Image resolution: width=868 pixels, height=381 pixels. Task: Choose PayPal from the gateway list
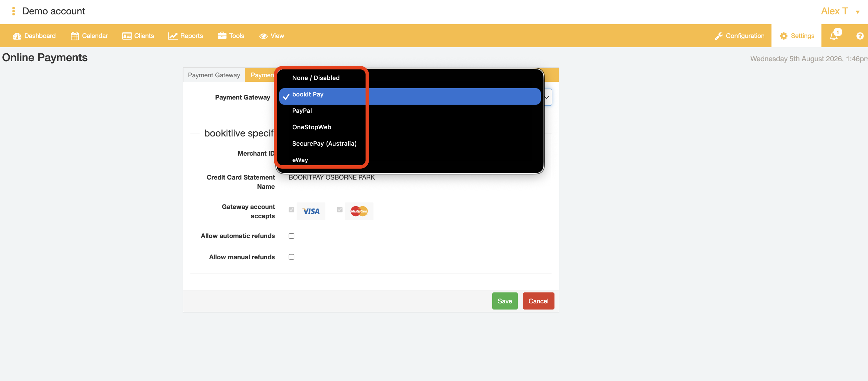(410, 111)
